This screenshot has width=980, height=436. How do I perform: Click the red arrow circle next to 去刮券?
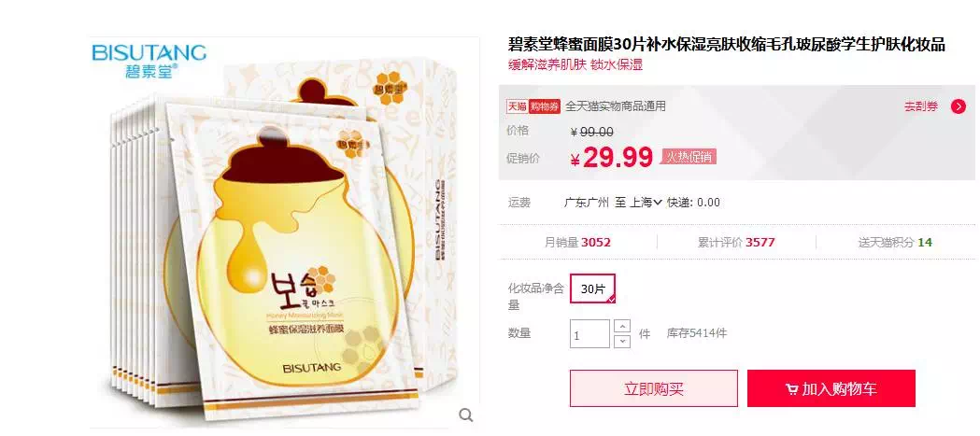[x=959, y=106]
